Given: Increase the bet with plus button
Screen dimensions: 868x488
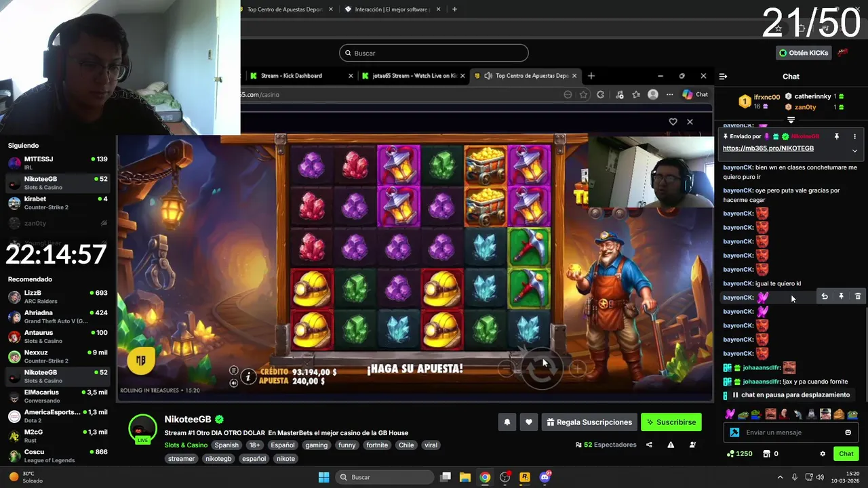Looking at the screenshot, I should point(576,369).
